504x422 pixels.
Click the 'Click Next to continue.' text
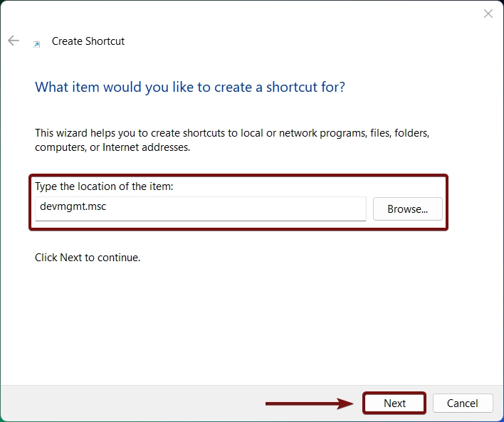pos(88,258)
